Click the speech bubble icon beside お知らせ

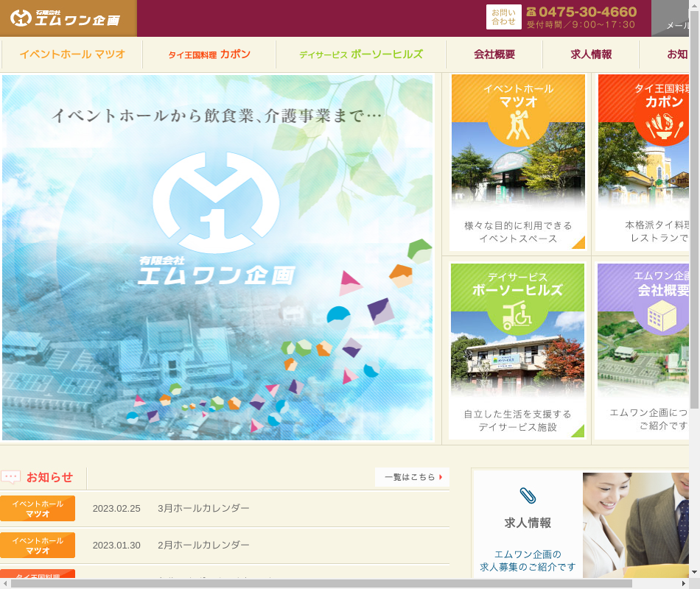click(x=11, y=477)
